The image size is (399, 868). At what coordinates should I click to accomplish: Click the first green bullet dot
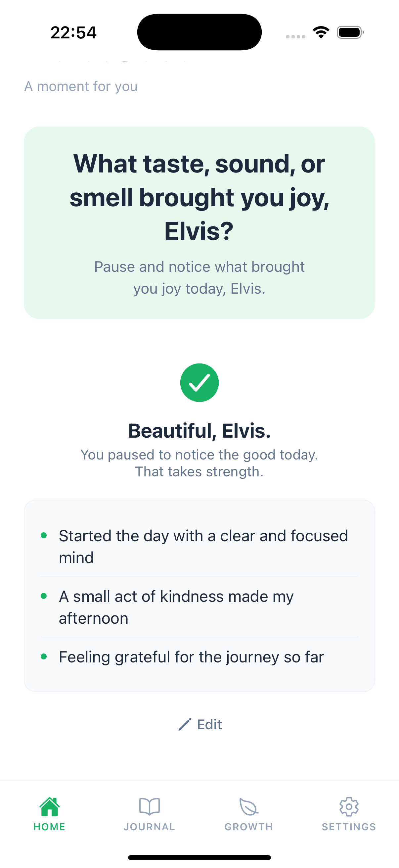[x=44, y=536]
